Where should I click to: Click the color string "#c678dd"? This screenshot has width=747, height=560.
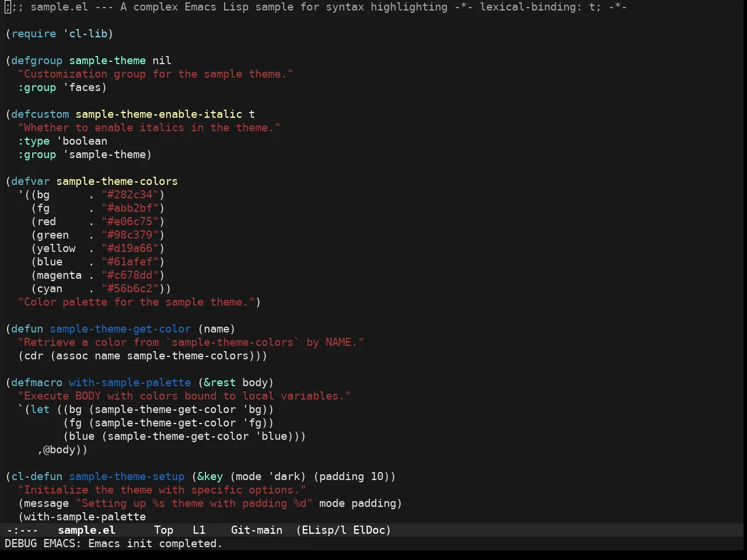coord(130,275)
